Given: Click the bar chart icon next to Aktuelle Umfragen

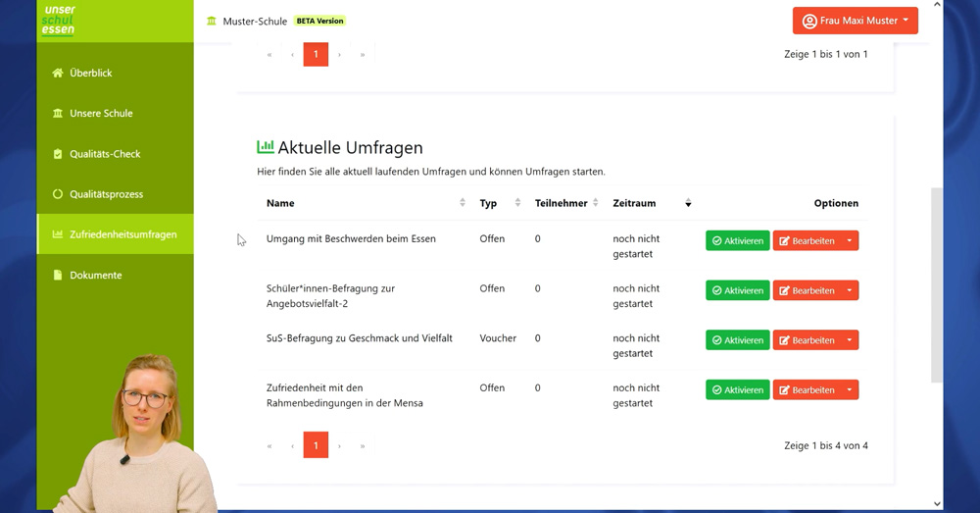Looking at the screenshot, I should click(x=266, y=147).
